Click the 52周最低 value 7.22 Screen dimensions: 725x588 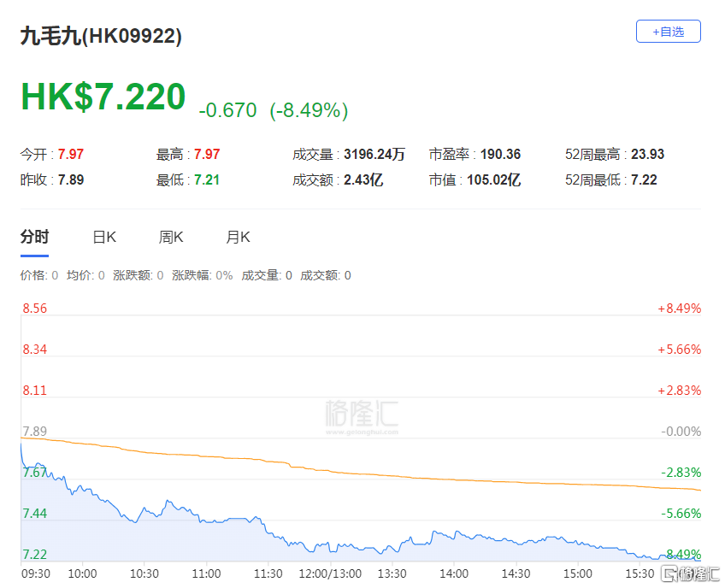tap(644, 179)
